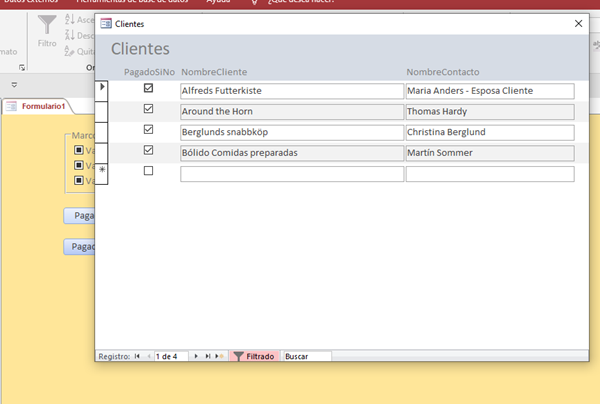Click the Ascendente sort icon
Screen dimensions: 600x404
(70, 19)
